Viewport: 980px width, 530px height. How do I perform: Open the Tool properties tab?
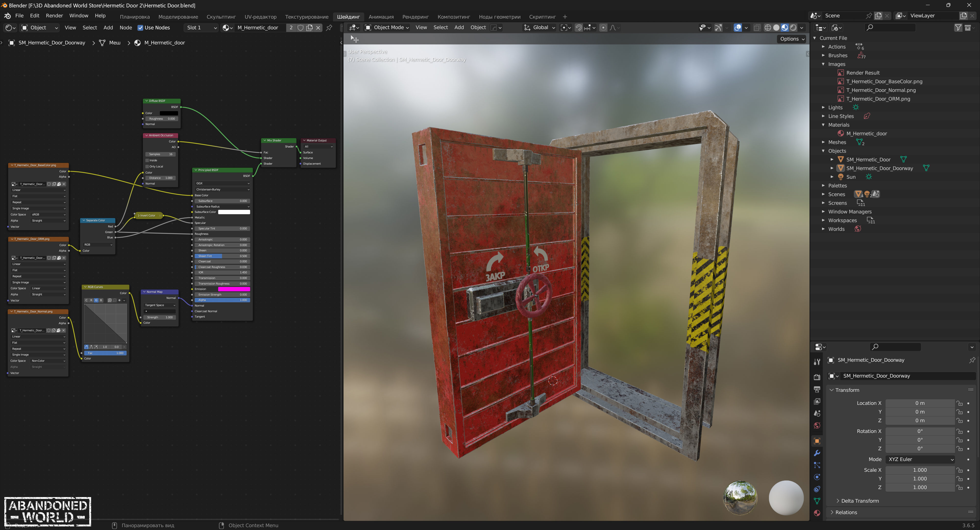click(817, 362)
